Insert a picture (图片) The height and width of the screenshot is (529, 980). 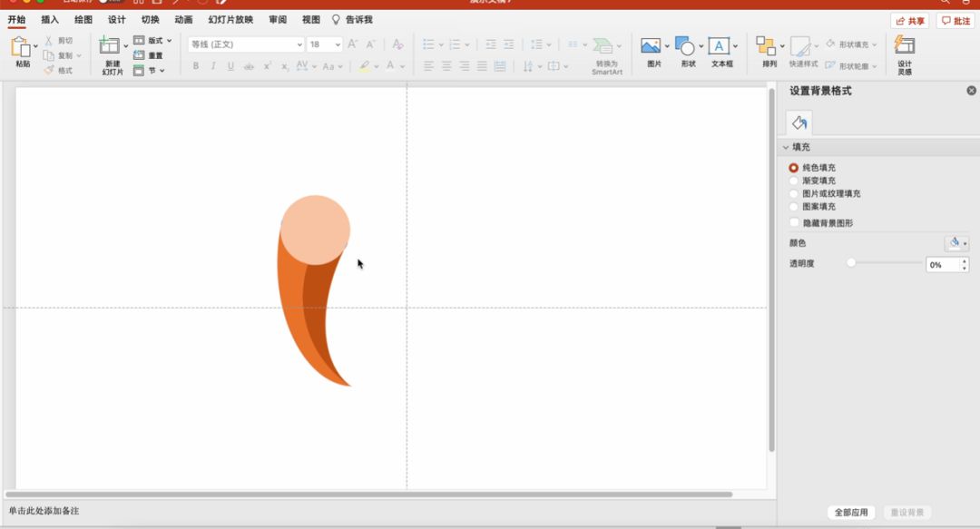(651, 45)
